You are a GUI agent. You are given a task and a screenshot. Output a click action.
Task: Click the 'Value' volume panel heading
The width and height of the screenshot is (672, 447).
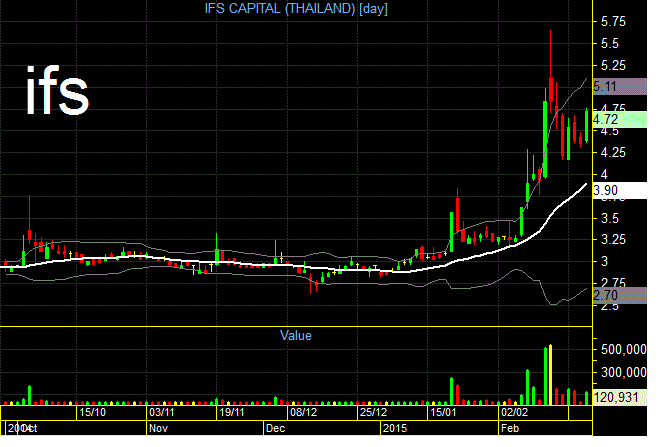pos(296,335)
